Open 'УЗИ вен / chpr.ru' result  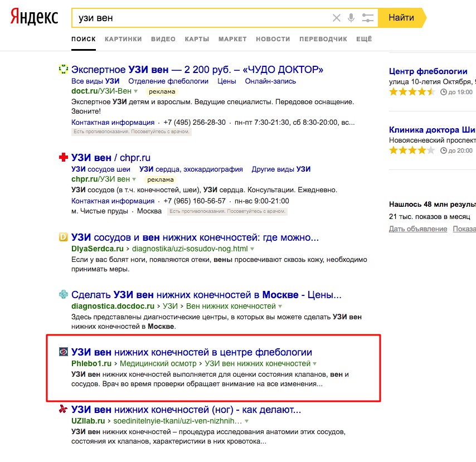[x=111, y=158]
